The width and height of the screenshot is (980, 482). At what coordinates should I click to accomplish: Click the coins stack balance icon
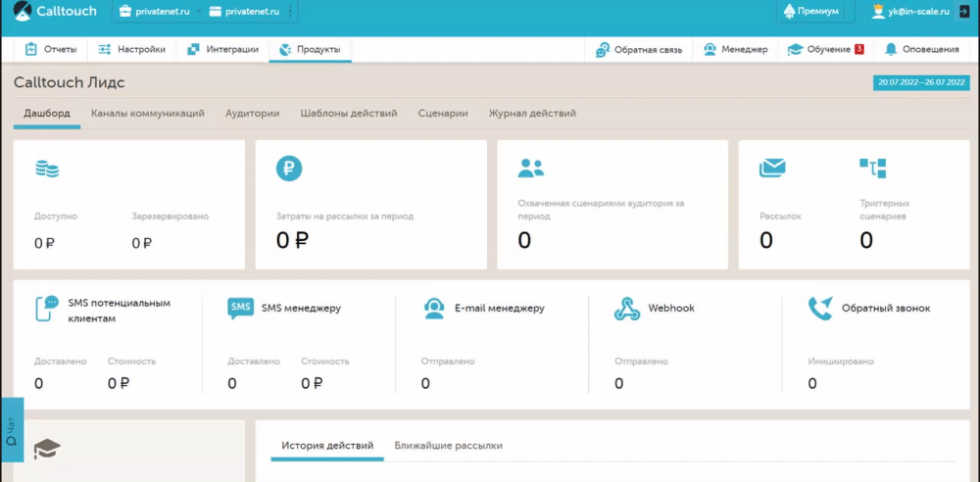pyautogui.click(x=47, y=169)
